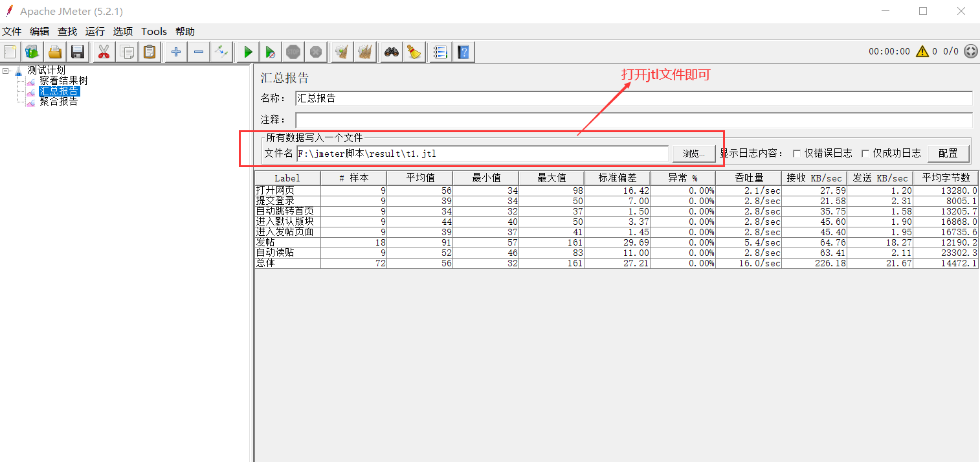This screenshot has width=980, height=462.
Task: Click the 接收 KB/sec column header
Action: (814, 178)
